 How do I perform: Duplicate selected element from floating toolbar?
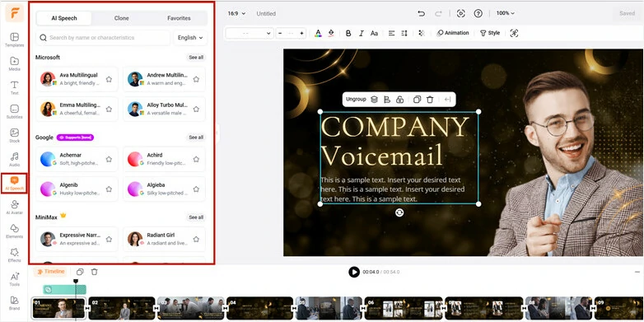point(417,100)
